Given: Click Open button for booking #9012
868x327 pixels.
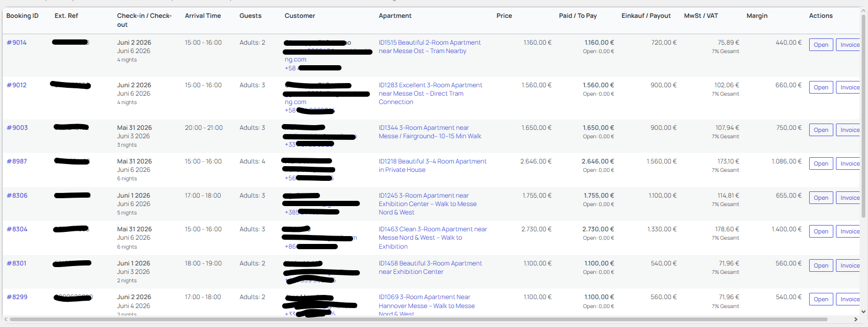Looking at the screenshot, I should 821,87.
